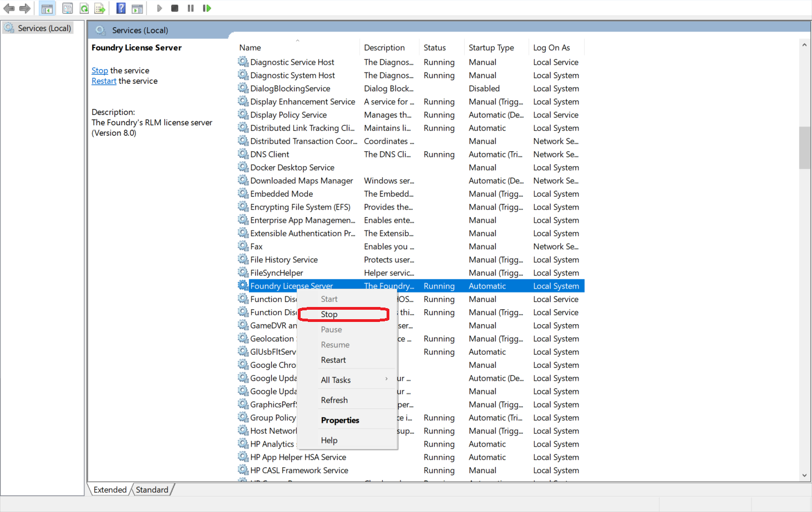Toggle the console tree pane icon

[47, 8]
